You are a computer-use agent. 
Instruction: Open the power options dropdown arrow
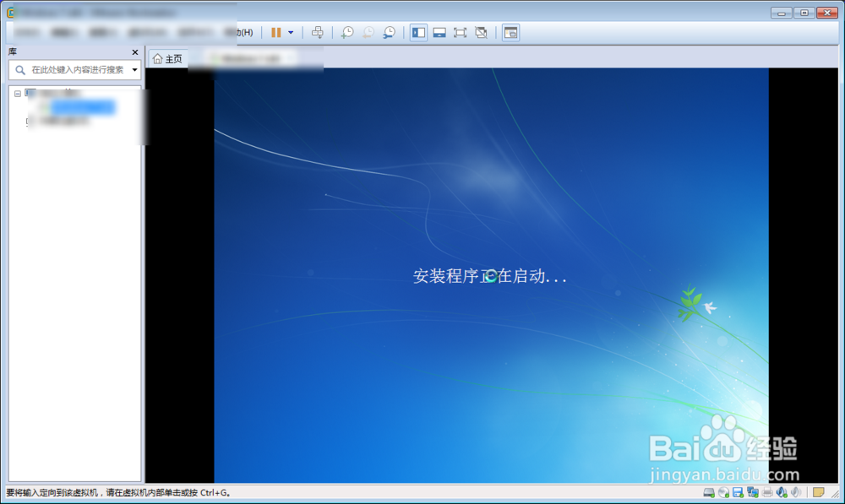[x=291, y=33]
